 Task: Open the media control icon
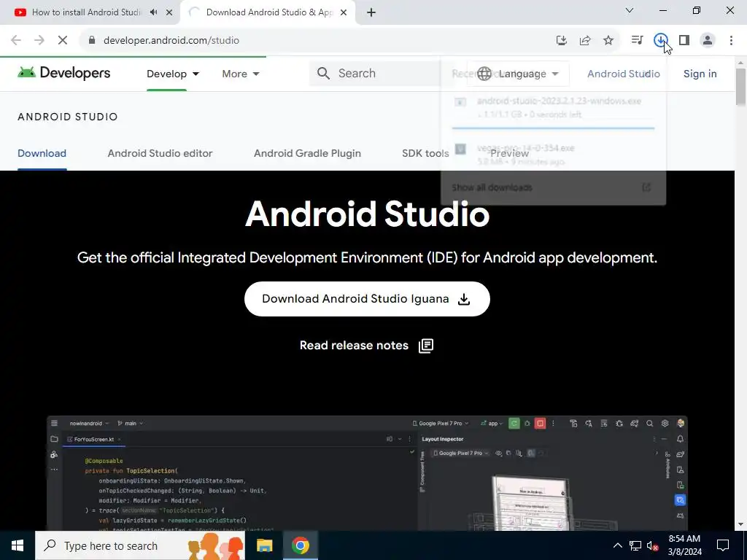pos(637,41)
